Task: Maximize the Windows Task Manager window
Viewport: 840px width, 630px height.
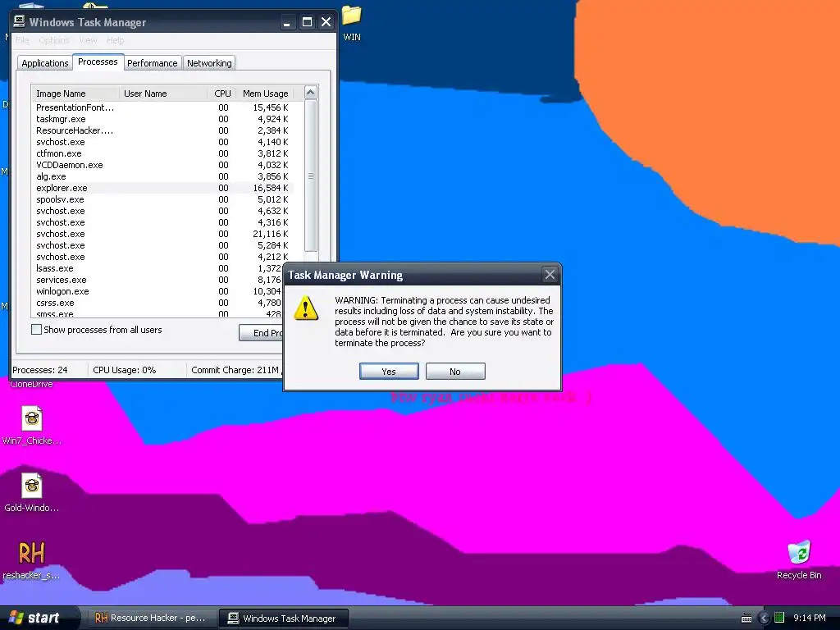Action: point(307,22)
